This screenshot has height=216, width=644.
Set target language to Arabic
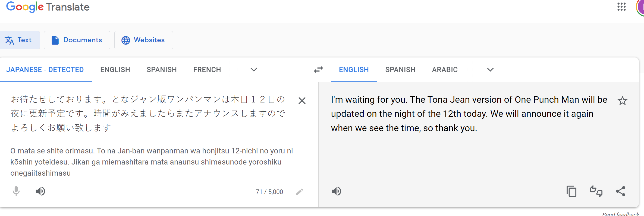[445, 70]
